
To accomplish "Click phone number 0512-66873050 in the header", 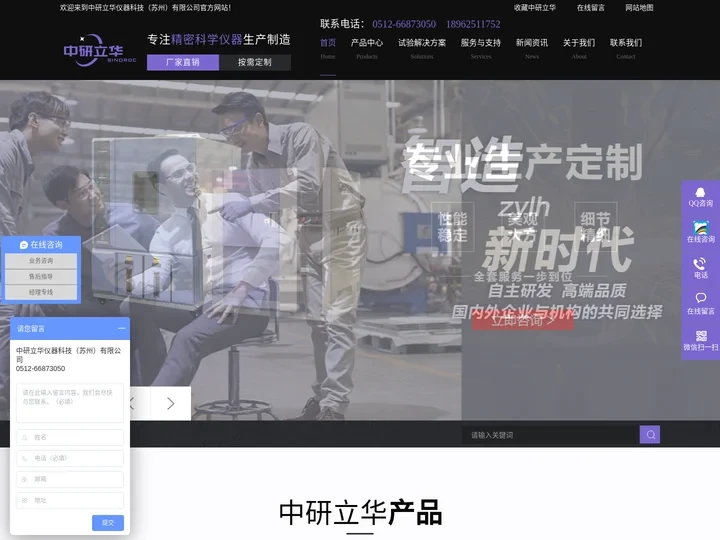I will tap(404, 24).
